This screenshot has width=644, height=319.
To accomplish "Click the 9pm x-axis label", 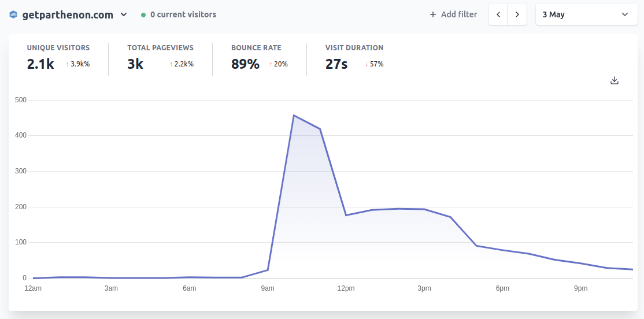I will pyautogui.click(x=581, y=288).
